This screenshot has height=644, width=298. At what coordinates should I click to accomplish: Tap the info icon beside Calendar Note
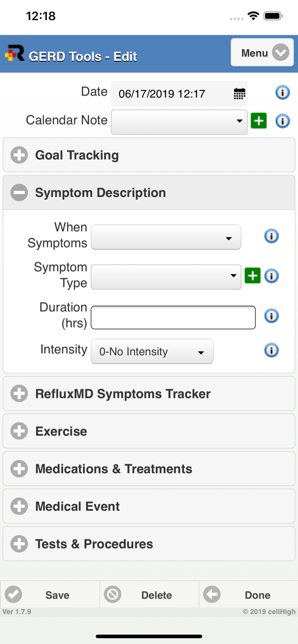click(x=283, y=121)
